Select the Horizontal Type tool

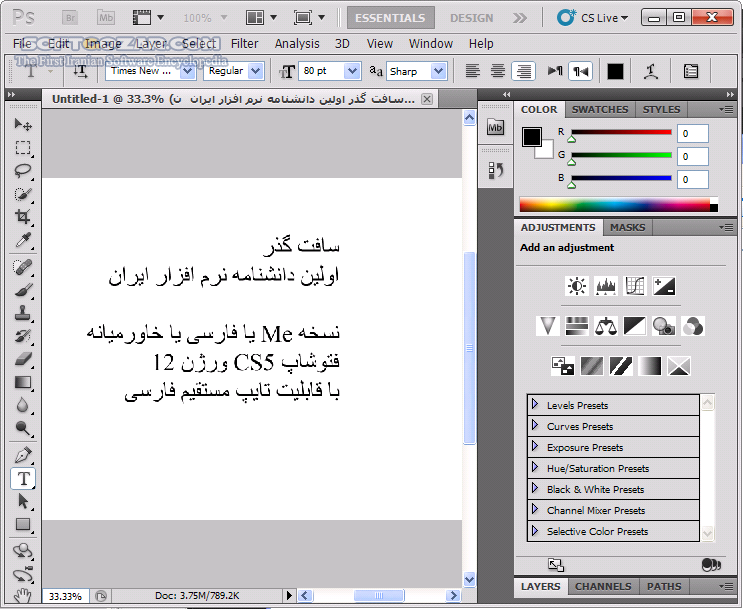tap(23, 479)
